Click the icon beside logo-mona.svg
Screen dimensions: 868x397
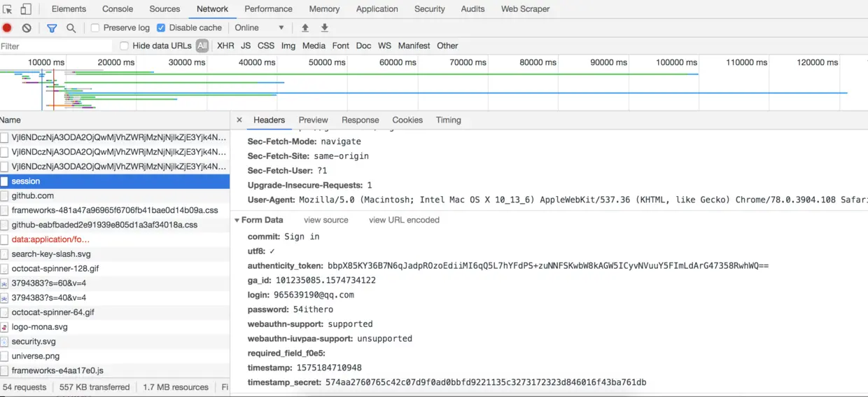pos(4,327)
